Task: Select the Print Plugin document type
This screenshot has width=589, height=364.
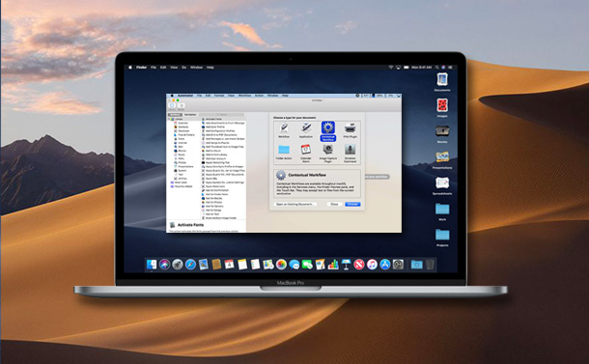Action: coord(351,130)
